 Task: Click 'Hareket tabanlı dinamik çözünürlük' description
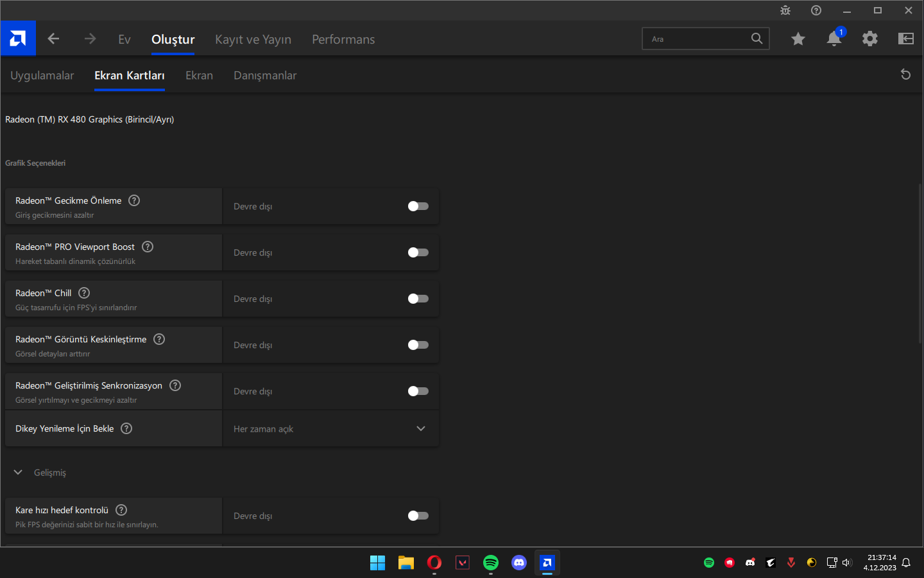[75, 261]
